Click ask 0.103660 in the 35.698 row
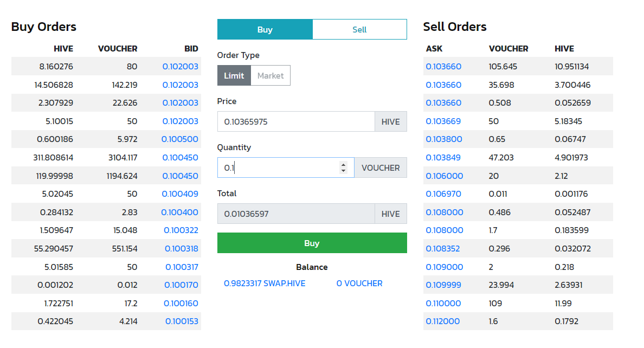Image resolution: width=644 pixels, height=348 pixels. point(443,85)
